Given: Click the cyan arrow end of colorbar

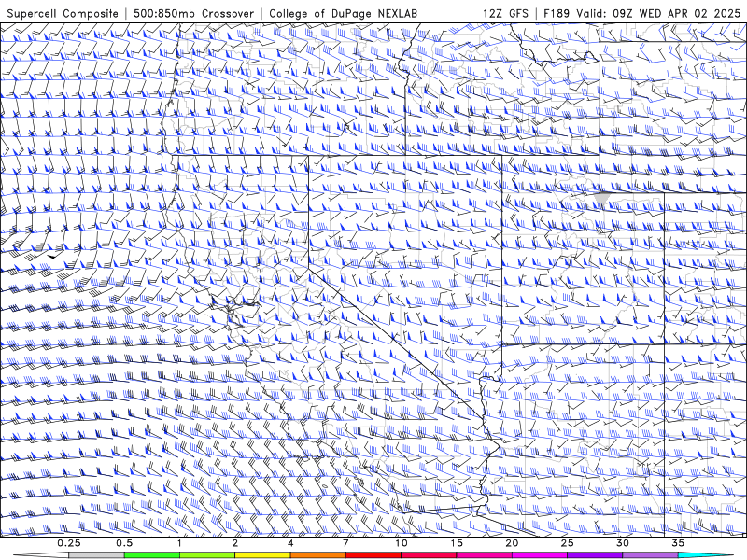Looking at the screenshot, I should click(x=706, y=555).
